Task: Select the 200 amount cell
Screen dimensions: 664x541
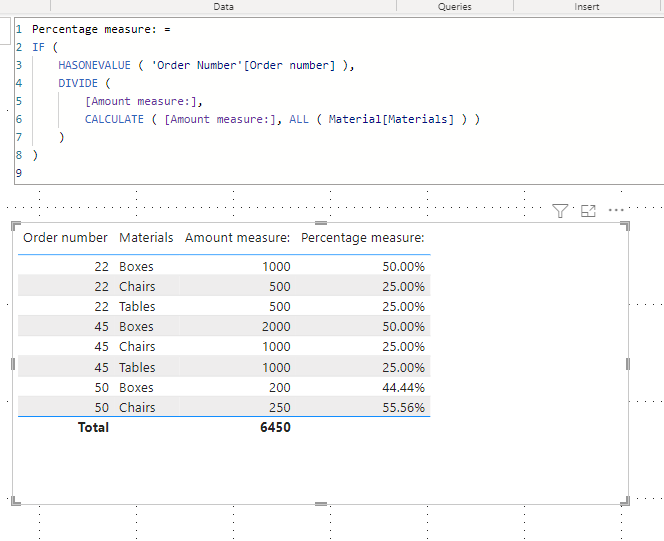Action: point(279,387)
